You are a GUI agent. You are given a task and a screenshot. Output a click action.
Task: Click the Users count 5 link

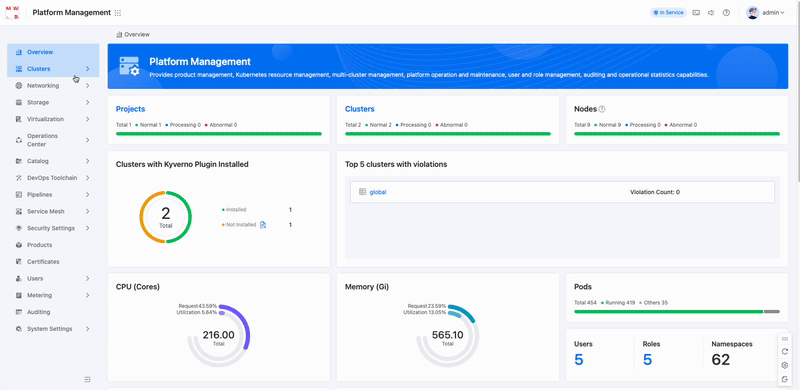coord(579,360)
